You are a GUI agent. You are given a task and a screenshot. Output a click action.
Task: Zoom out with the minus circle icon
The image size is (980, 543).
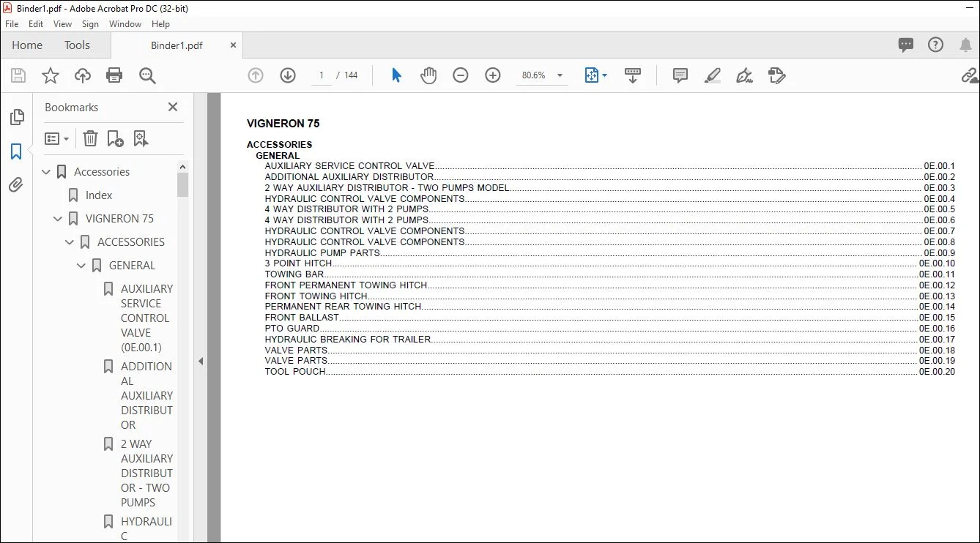click(x=461, y=75)
